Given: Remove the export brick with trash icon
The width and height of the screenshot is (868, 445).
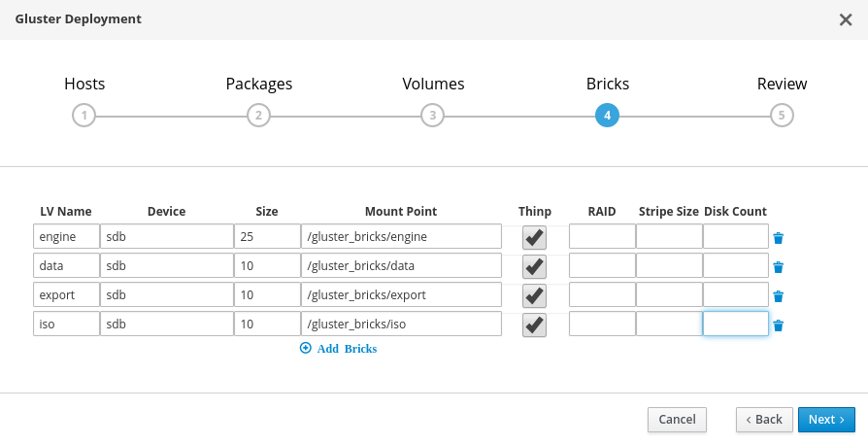Looking at the screenshot, I should click(x=778, y=296).
